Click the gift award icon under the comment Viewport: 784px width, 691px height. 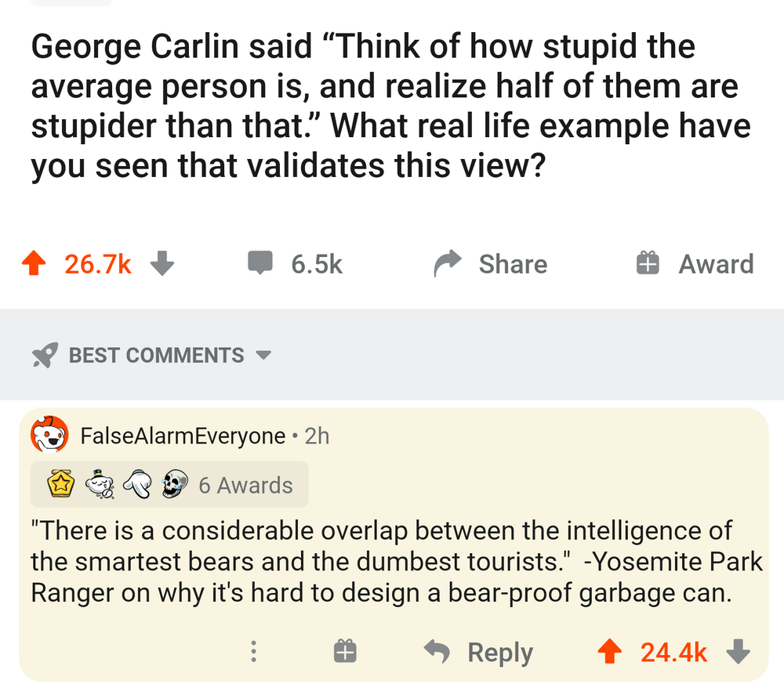[345, 651]
